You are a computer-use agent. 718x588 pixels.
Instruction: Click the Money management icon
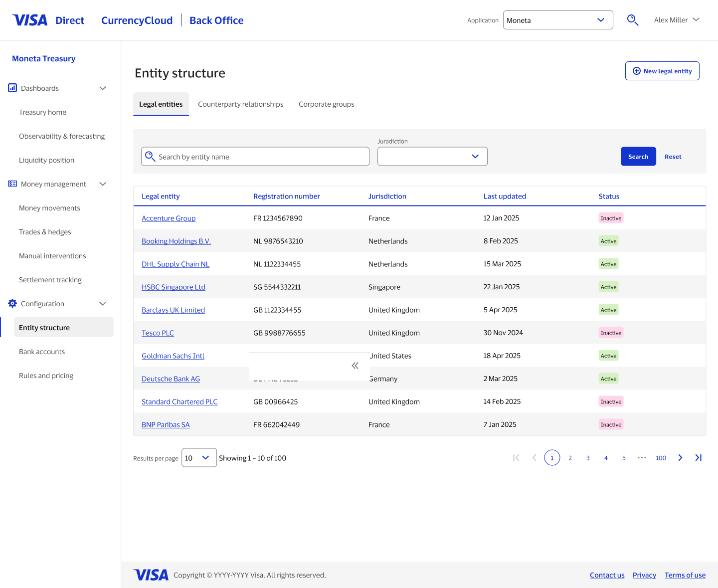(x=12, y=184)
